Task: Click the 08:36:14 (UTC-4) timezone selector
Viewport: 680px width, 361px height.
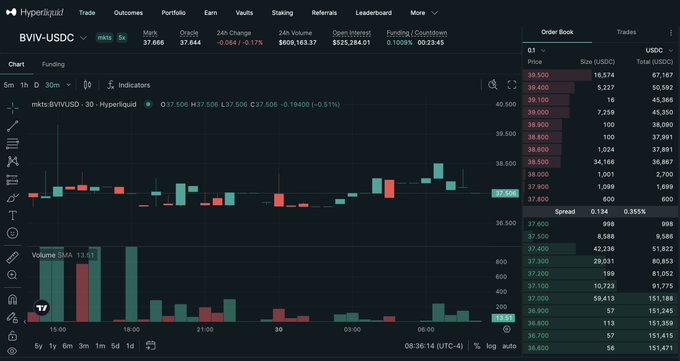Action: point(434,346)
